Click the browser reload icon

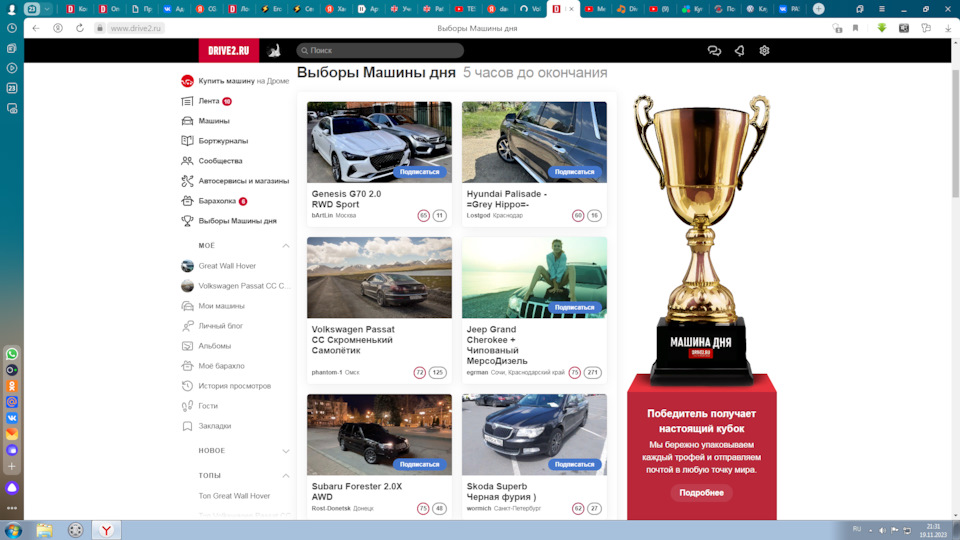click(x=80, y=28)
